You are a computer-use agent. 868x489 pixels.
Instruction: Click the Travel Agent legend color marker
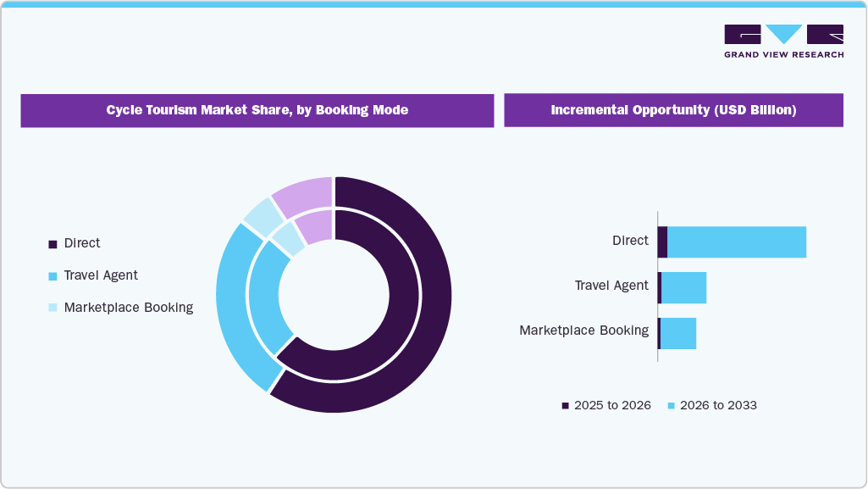pyautogui.click(x=52, y=275)
